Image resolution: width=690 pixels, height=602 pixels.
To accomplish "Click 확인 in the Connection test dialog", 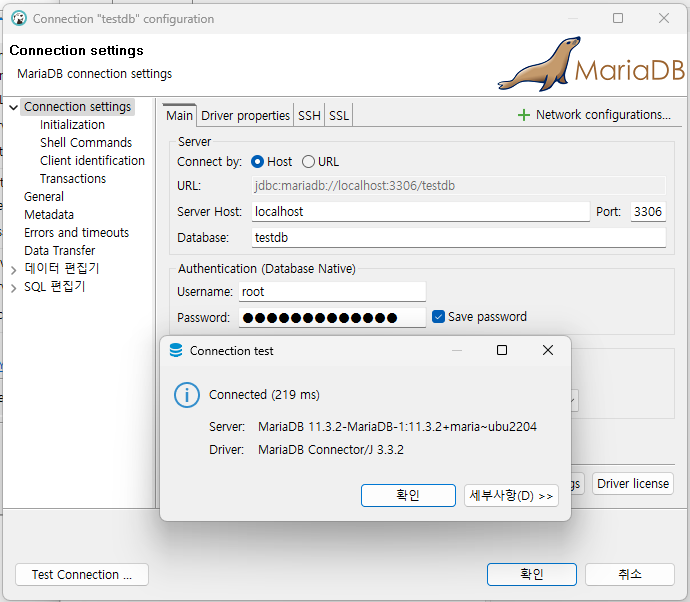I will pos(408,496).
